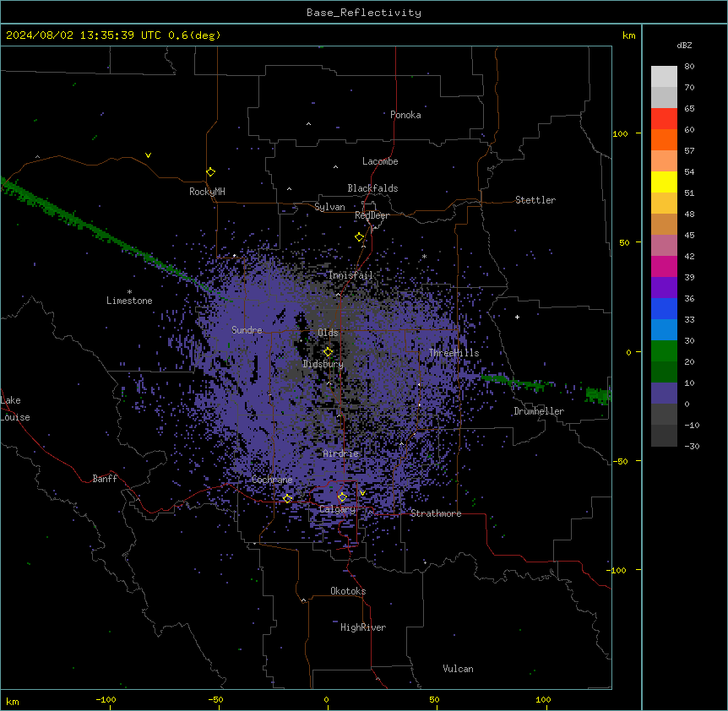Click the ThreeHills label
728x711 pixels.
pyautogui.click(x=454, y=353)
